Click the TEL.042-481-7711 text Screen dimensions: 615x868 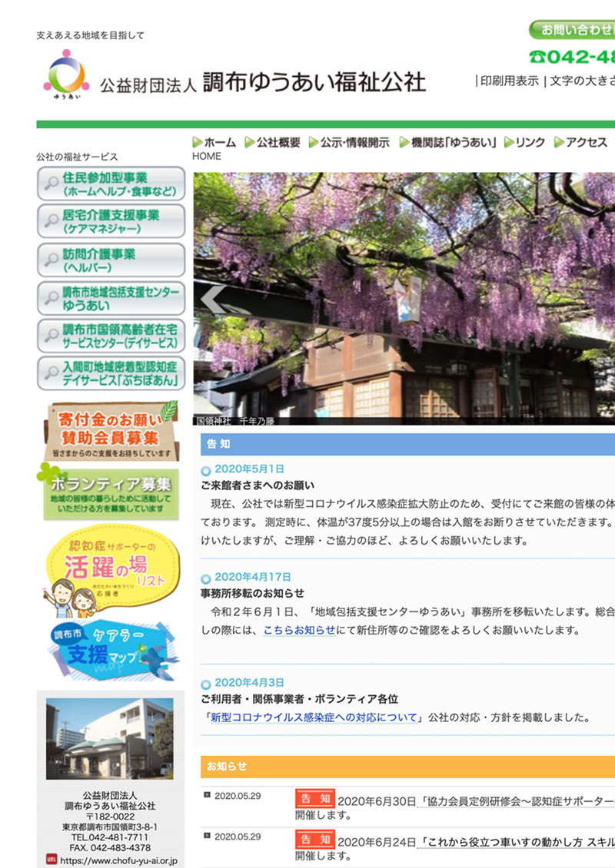[110, 837]
